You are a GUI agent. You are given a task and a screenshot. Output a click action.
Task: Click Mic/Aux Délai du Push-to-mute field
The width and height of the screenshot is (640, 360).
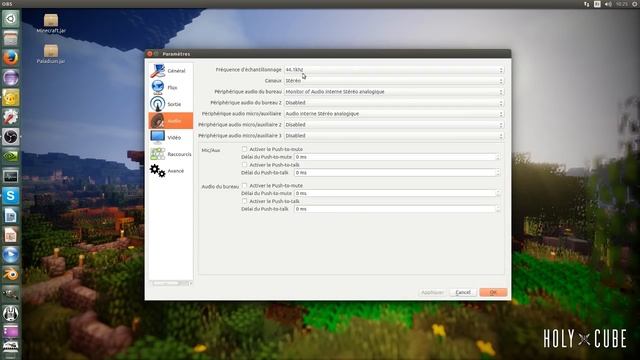(397, 157)
